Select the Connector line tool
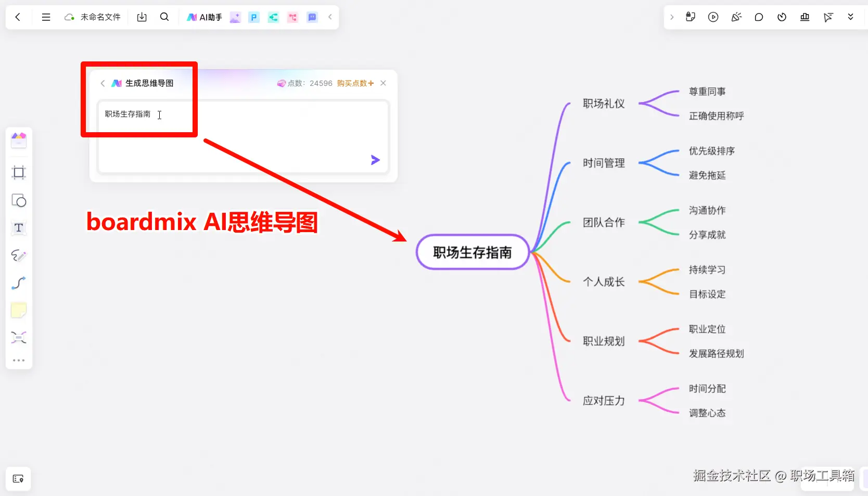This screenshot has width=868, height=496. click(x=19, y=283)
